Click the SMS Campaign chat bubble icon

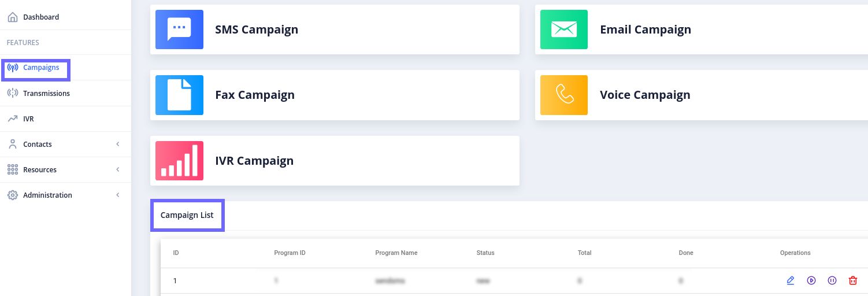click(179, 29)
